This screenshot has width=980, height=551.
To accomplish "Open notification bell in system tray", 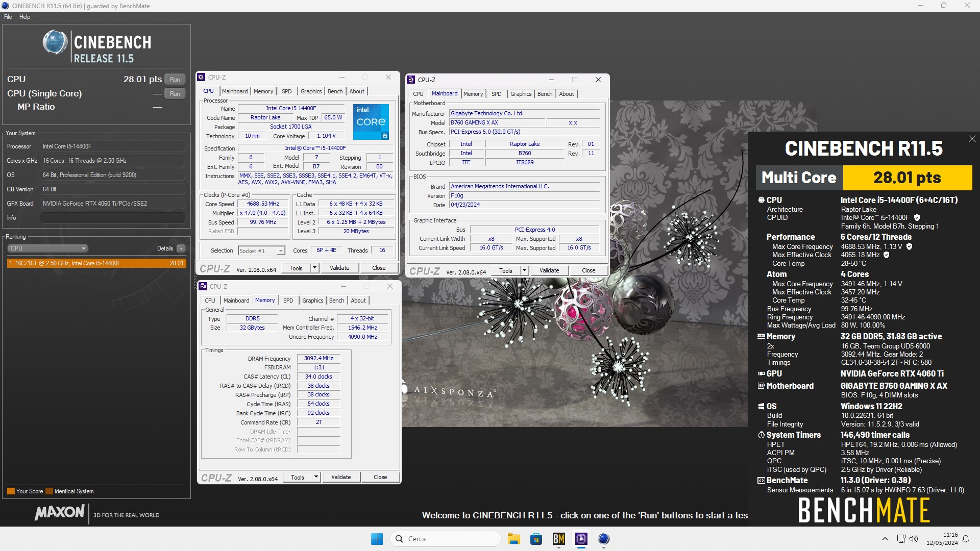I will (x=966, y=539).
